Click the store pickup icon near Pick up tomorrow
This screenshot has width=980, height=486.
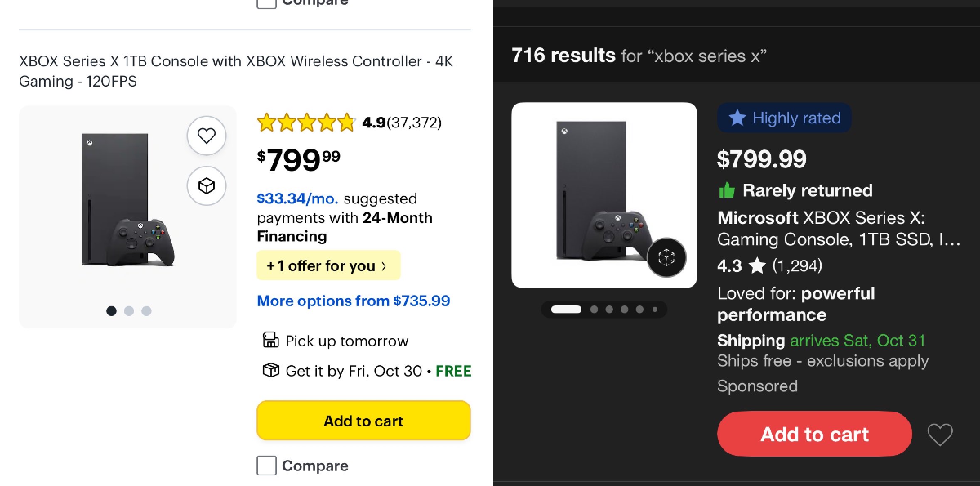tap(270, 340)
